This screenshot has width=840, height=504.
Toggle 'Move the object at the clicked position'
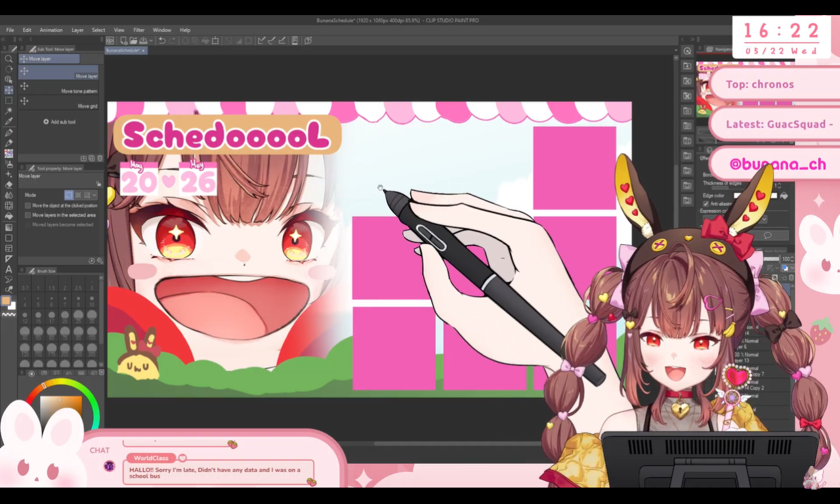click(28, 205)
